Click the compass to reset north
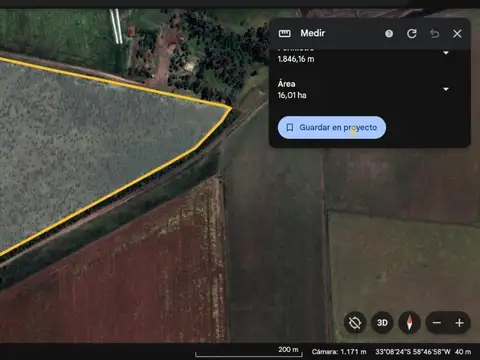480x360 pixels. point(410,323)
